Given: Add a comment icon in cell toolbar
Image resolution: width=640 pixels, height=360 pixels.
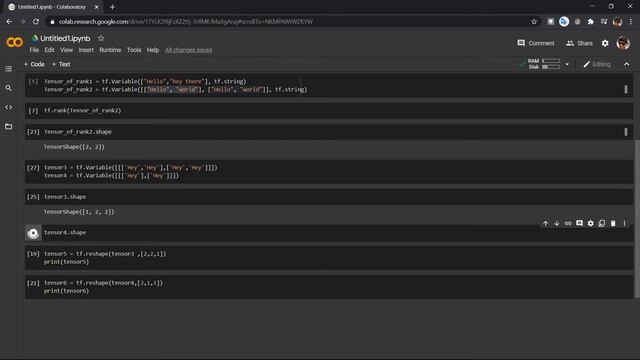Looking at the screenshot, I should pos(579,223).
